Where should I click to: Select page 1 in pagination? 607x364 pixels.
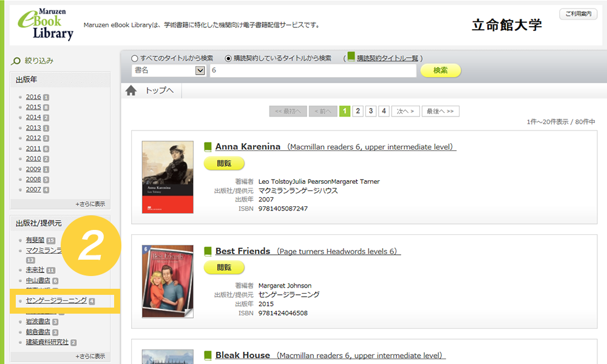coord(345,112)
